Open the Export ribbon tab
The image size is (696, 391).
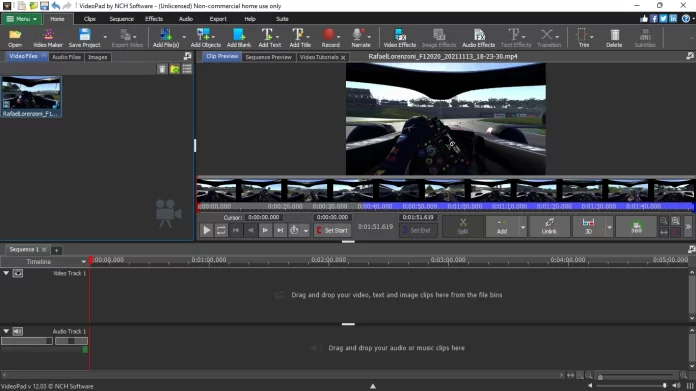218,19
